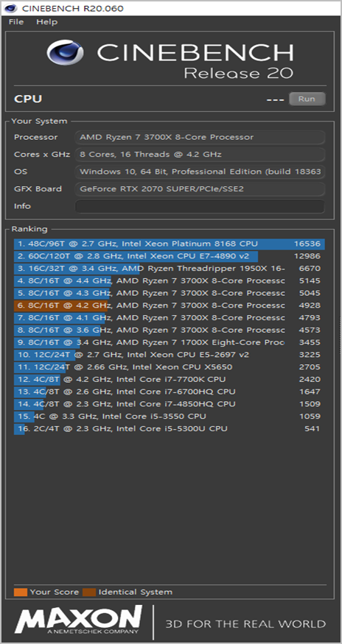This screenshot has height=644, width=342.
Task: Click the Identical System brown legend swatch
Action: [89, 592]
